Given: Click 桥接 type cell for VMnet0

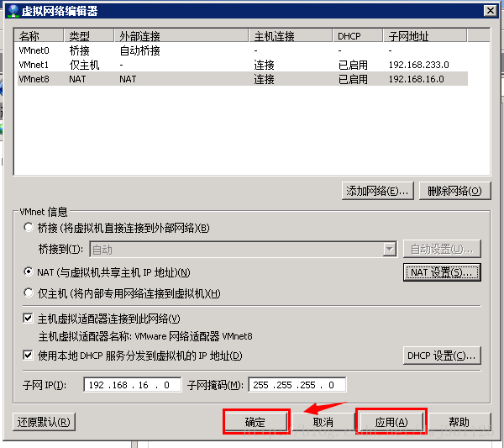Looking at the screenshot, I should tap(79, 50).
